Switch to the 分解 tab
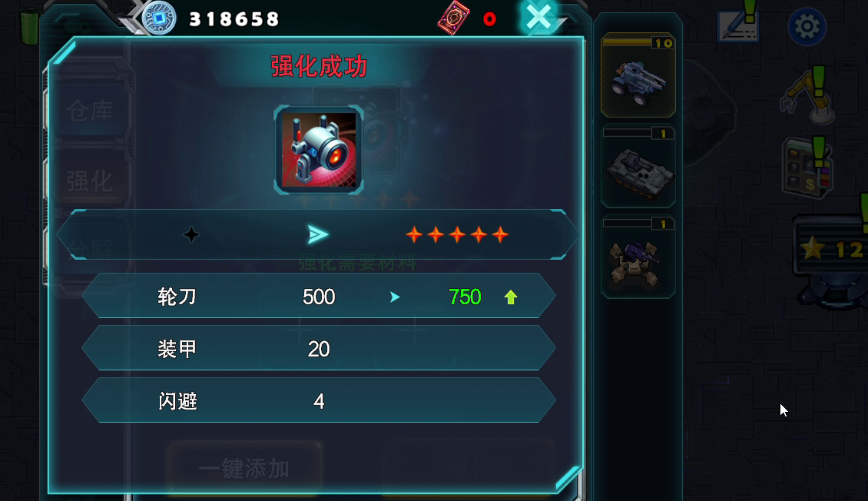This screenshot has width=868, height=501. 91,249
